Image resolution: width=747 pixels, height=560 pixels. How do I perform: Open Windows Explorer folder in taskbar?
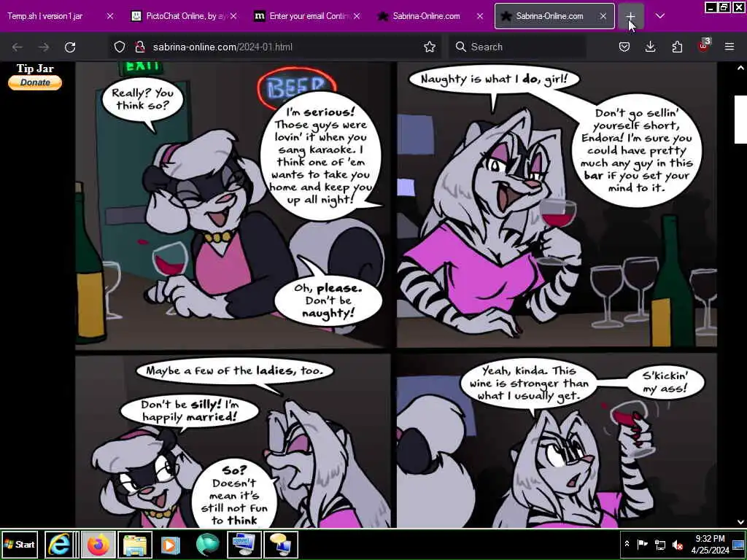[135, 544]
